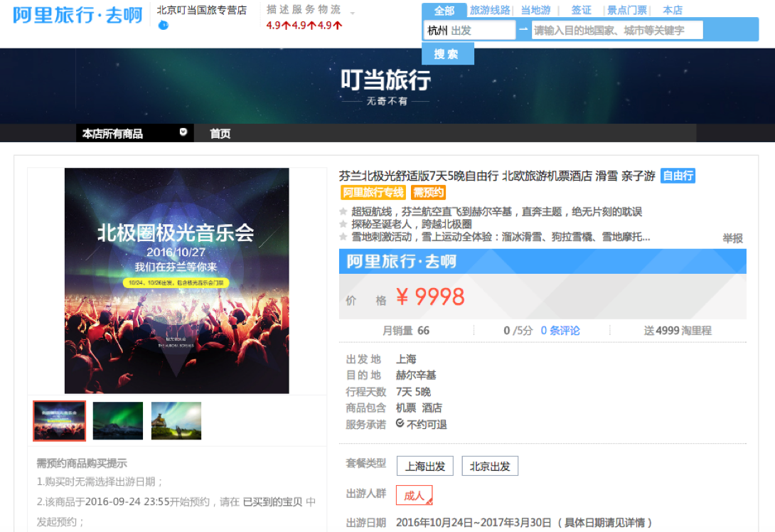
Task: Click the checkmark icon next to 不约可退
Action: pos(400,423)
